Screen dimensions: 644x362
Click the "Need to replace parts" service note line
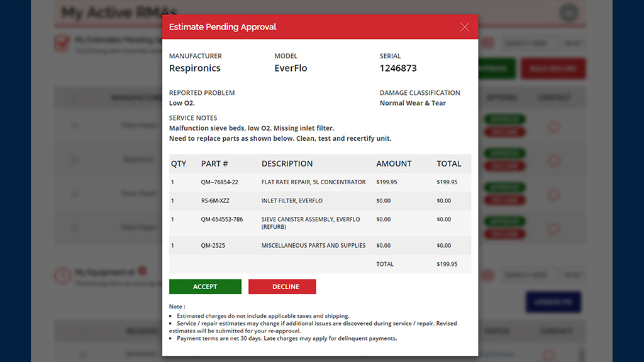pos(280,138)
